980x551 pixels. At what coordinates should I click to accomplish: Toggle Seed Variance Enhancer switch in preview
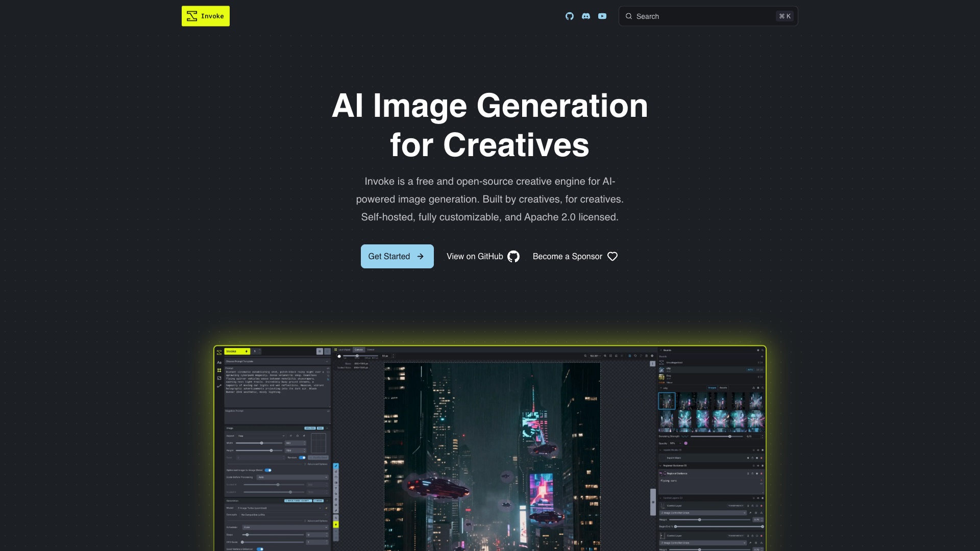260,549
